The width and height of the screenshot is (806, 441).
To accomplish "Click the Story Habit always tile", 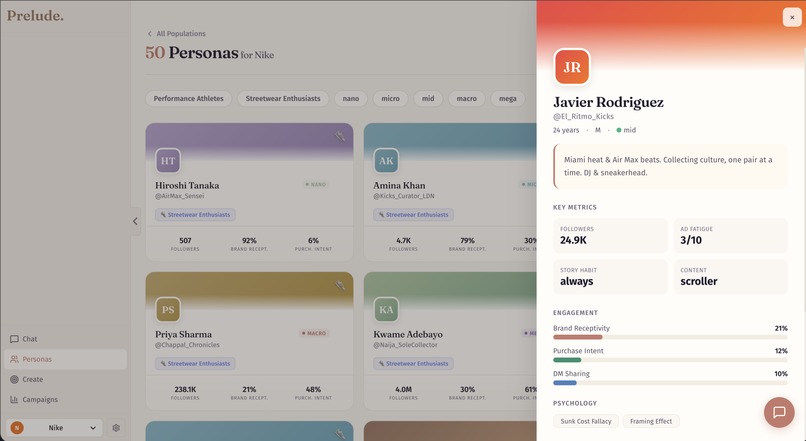I will click(610, 277).
